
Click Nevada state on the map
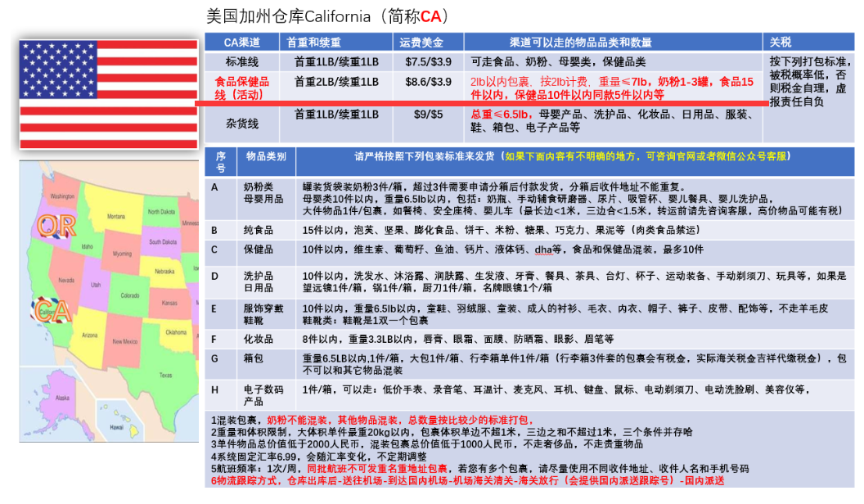pos(66,281)
